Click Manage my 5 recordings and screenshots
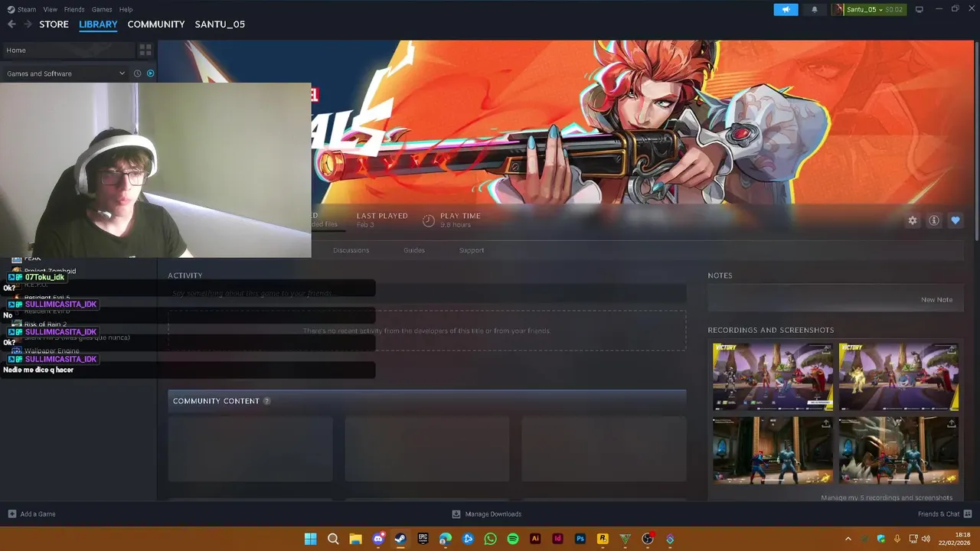 pyautogui.click(x=887, y=497)
